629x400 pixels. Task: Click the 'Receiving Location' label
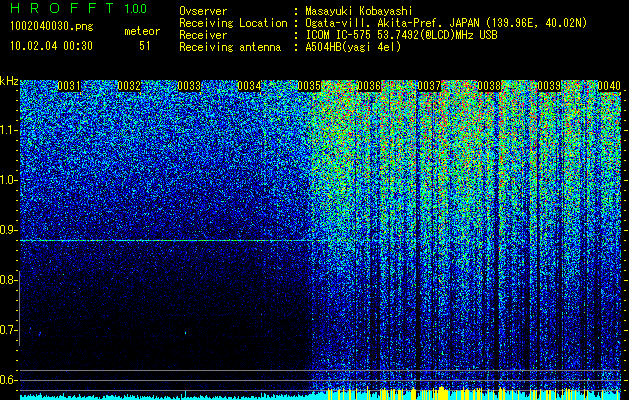coord(233,23)
